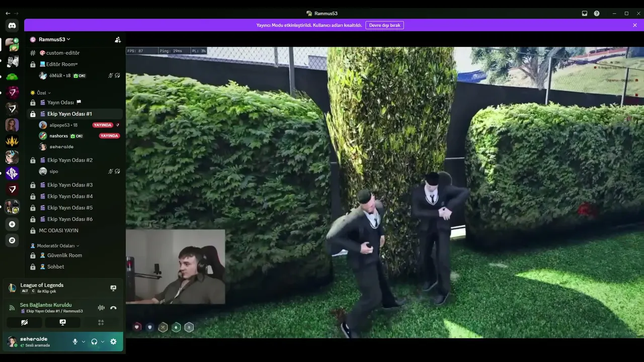Open the server with black-and-white portrait icon
Image resolution: width=644 pixels, height=362 pixels.
(12, 61)
